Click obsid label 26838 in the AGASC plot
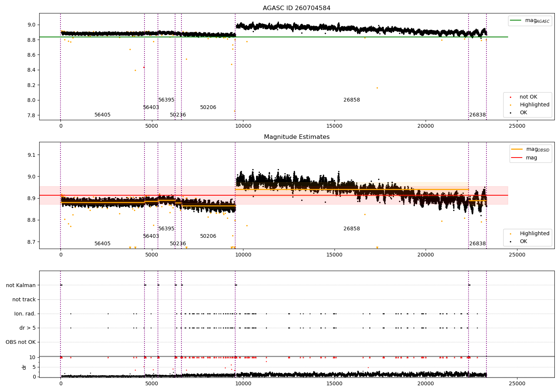The image size is (560, 392). pos(477,115)
